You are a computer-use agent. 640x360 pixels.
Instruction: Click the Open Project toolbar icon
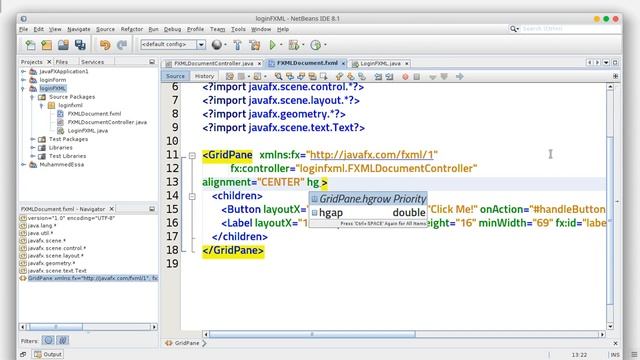coord(63,44)
